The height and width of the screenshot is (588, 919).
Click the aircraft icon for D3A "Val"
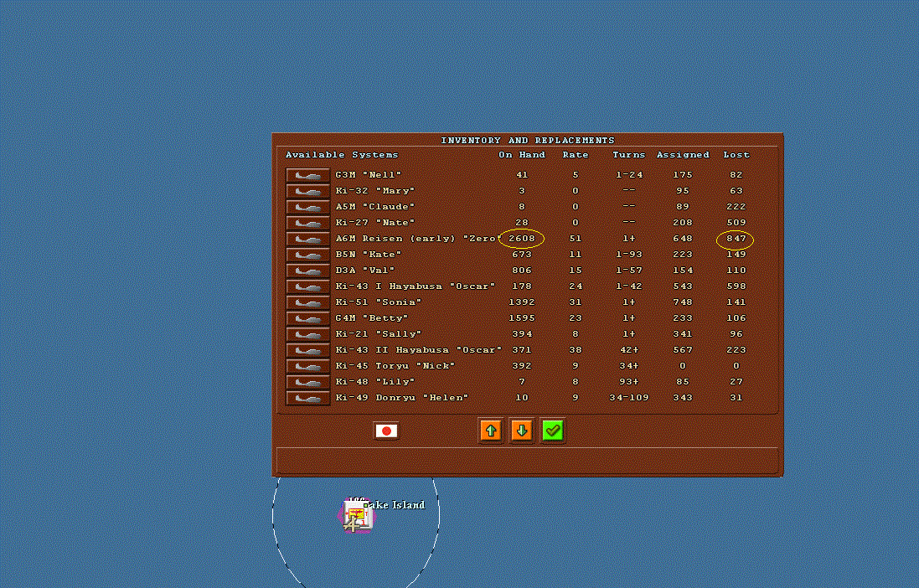[x=307, y=271]
